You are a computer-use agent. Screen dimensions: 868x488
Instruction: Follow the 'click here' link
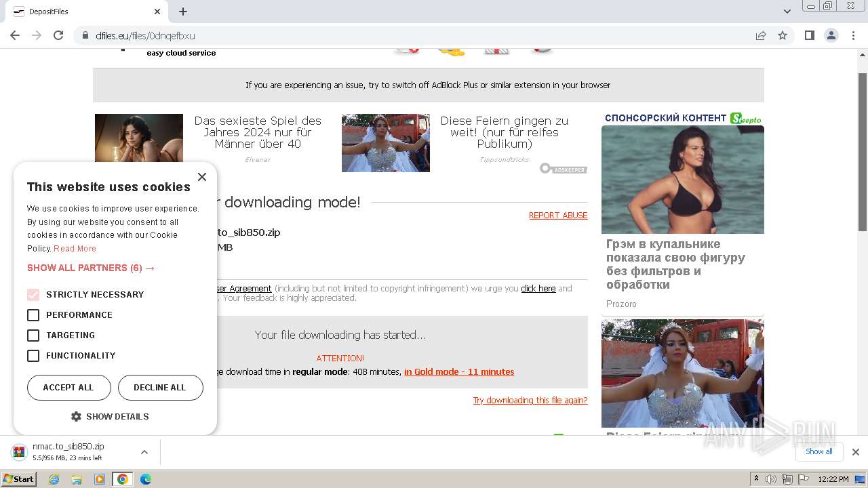point(538,289)
